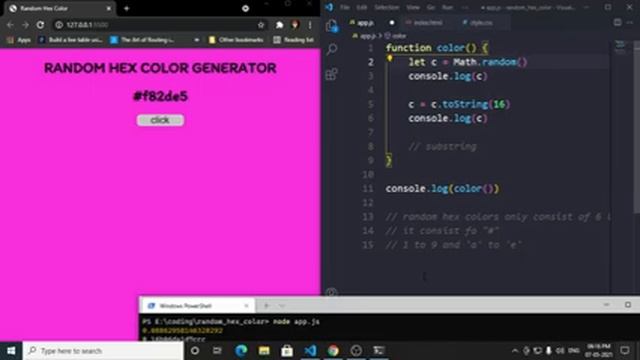
Task: Open the Run menu in VS Code
Action: click(447, 7)
